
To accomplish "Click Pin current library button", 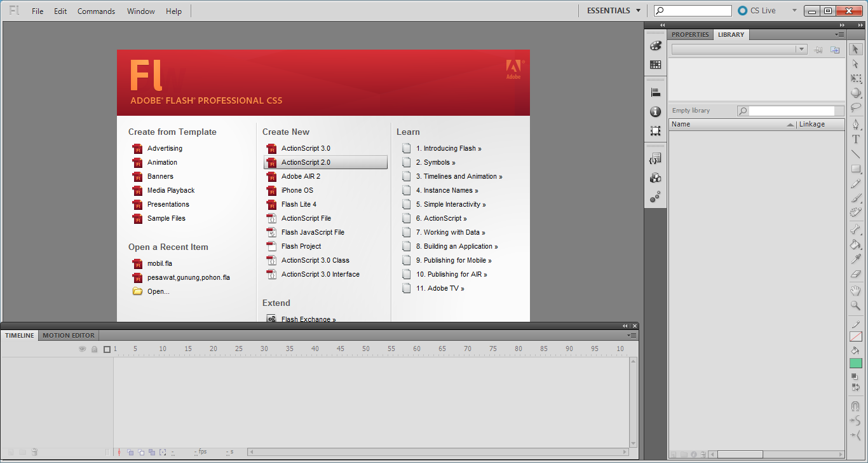I will [818, 50].
